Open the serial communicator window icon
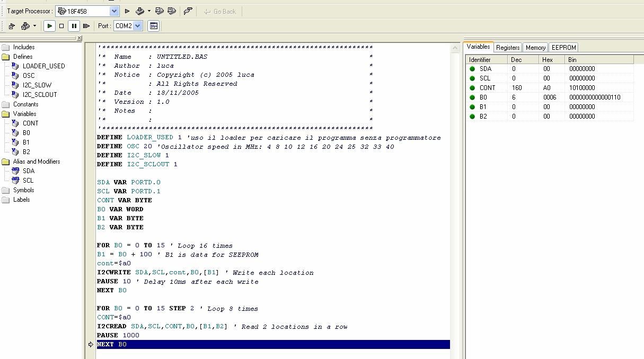644x359 pixels. pyautogui.click(x=153, y=26)
